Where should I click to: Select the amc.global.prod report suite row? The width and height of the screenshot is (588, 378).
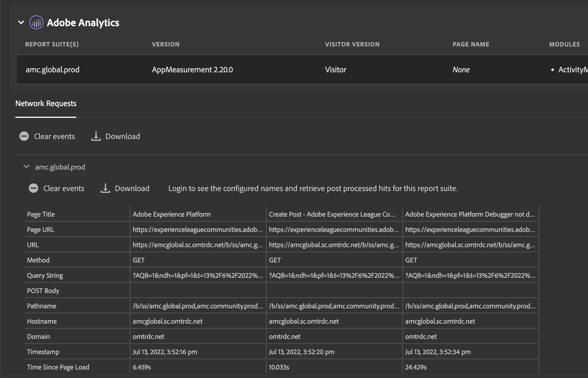click(x=53, y=70)
